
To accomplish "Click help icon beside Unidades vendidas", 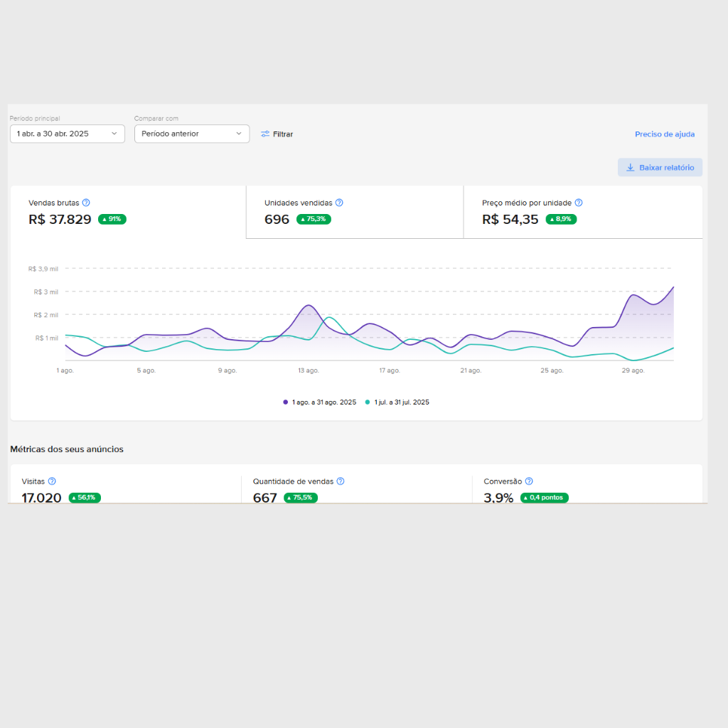I will [x=339, y=203].
